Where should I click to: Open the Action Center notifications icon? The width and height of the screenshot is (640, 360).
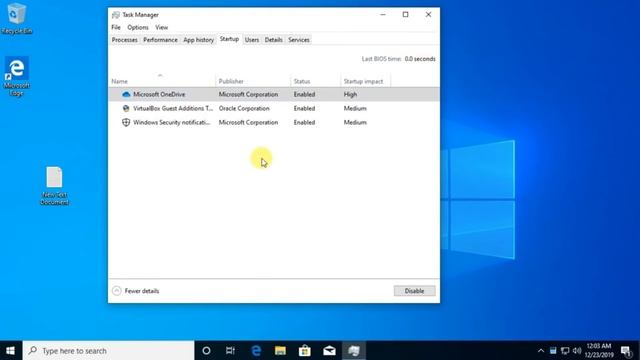tap(626, 351)
